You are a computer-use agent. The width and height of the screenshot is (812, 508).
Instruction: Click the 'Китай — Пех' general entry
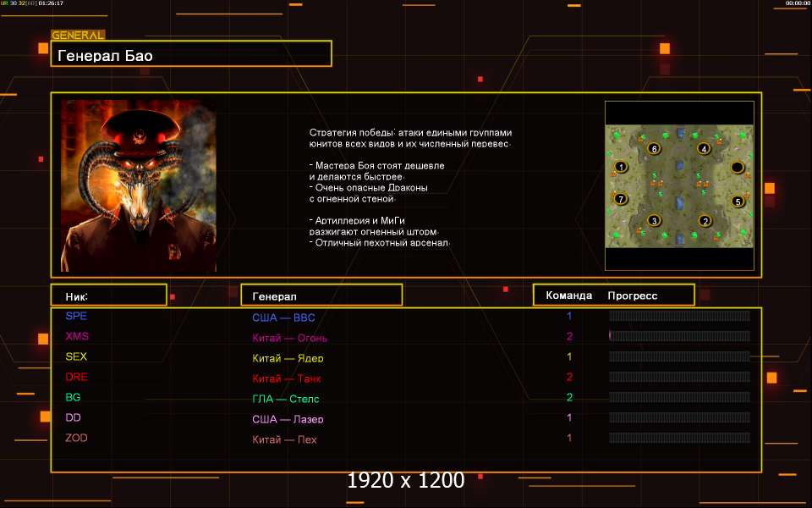[284, 439]
